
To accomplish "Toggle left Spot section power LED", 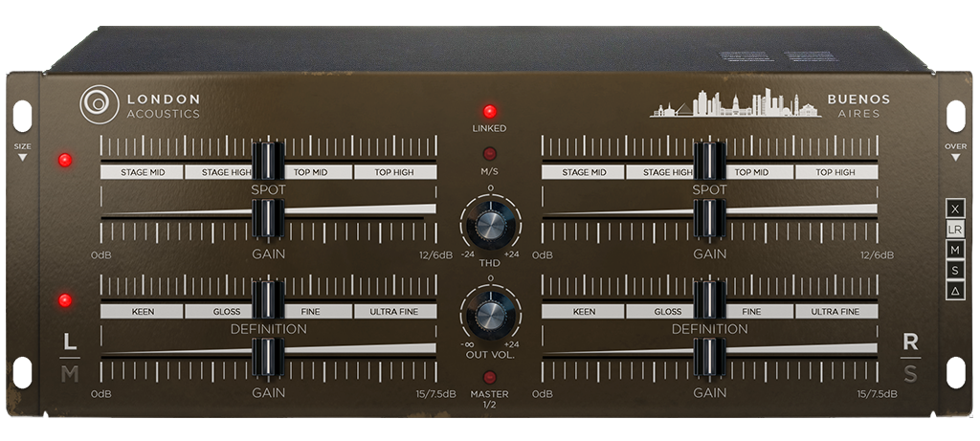I will coord(65,159).
